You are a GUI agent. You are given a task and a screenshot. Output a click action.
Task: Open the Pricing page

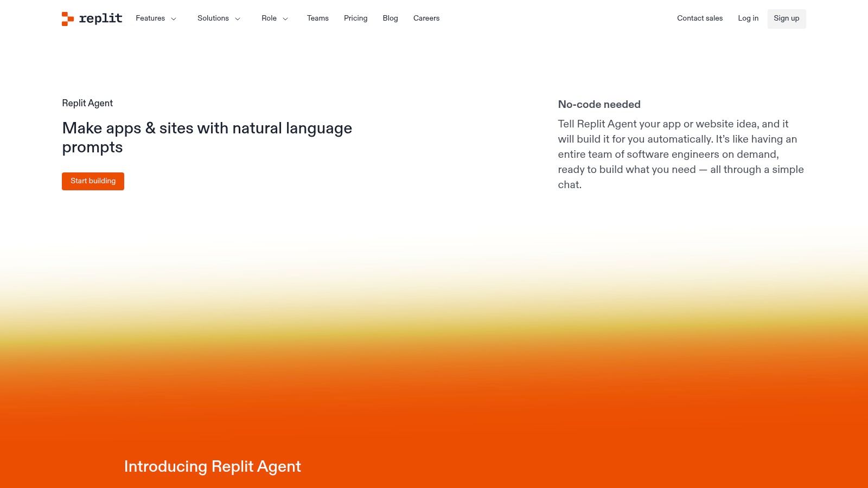(x=356, y=18)
